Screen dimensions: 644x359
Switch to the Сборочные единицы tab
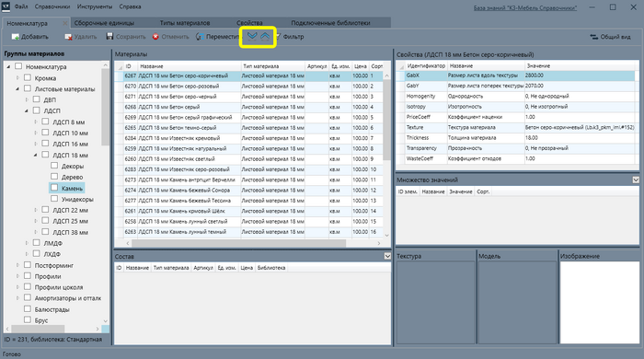pos(104,23)
